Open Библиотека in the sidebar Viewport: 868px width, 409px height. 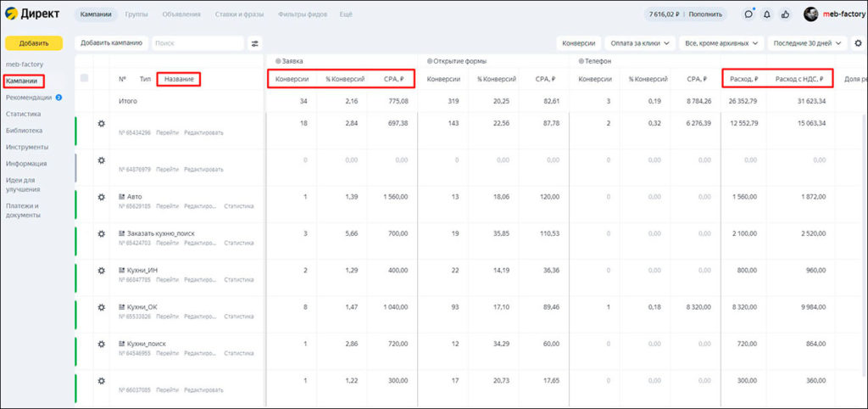25,130
